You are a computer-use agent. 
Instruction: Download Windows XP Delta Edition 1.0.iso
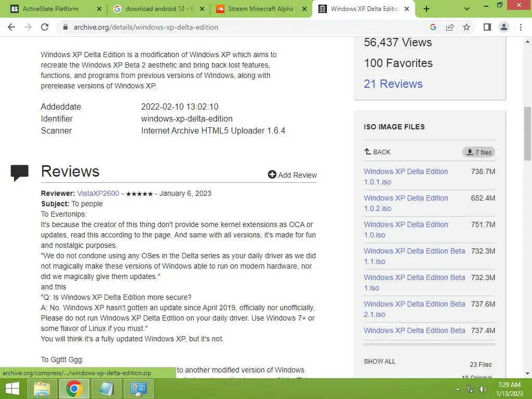pos(406,230)
